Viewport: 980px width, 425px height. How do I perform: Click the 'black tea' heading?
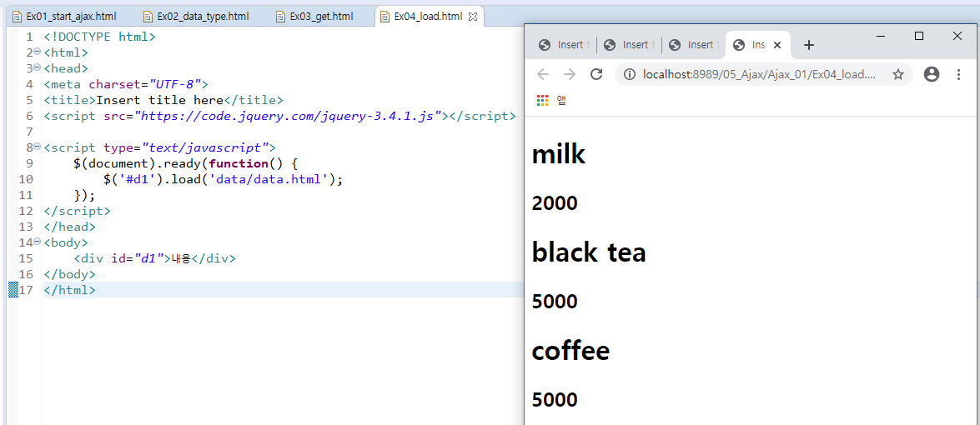click(x=589, y=252)
